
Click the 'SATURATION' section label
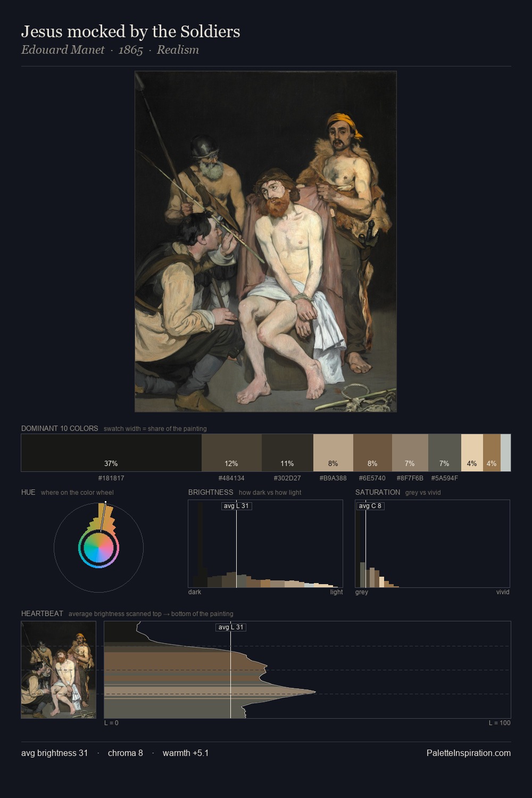tap(378, 492)
